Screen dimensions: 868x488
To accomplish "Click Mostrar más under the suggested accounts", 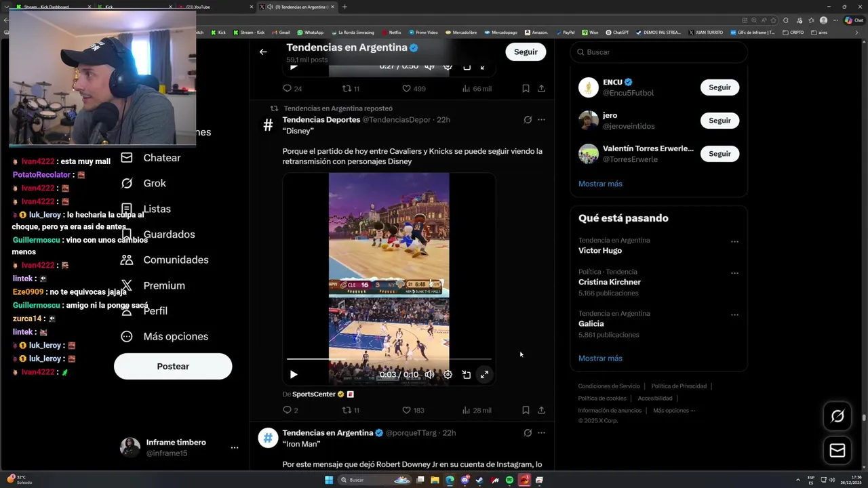I will 600,184.
